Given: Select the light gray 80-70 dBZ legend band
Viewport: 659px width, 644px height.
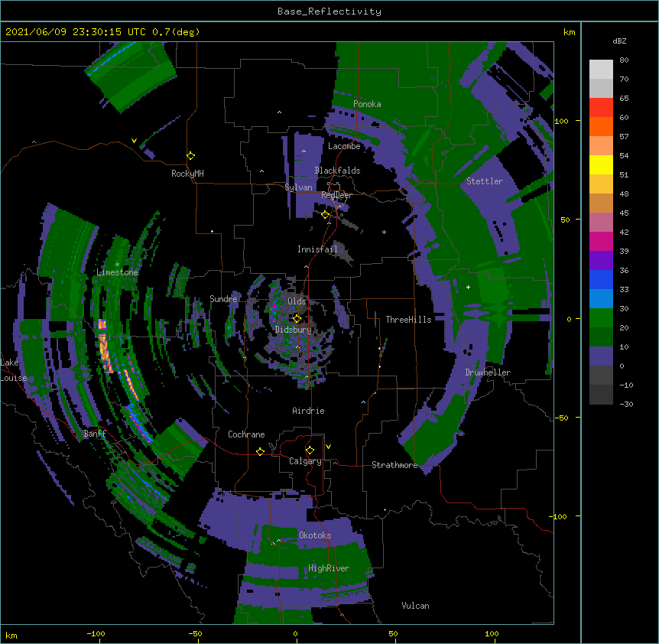Looking at the screenshot, I should (x=601, y=70).
